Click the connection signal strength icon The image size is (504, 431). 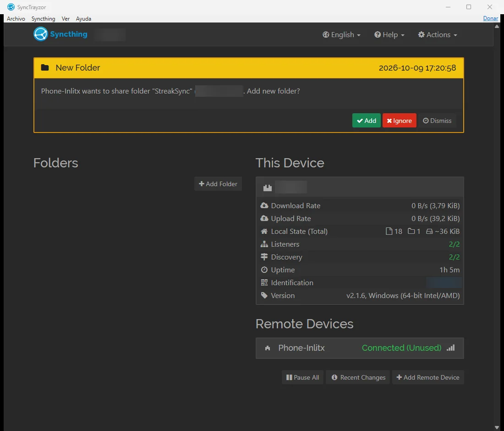coord(451,348)
